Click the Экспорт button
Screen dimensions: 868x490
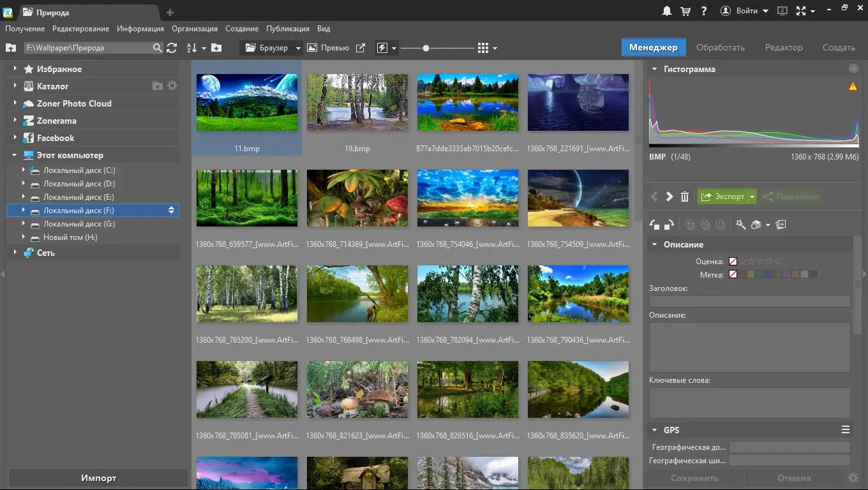point(722,197)
